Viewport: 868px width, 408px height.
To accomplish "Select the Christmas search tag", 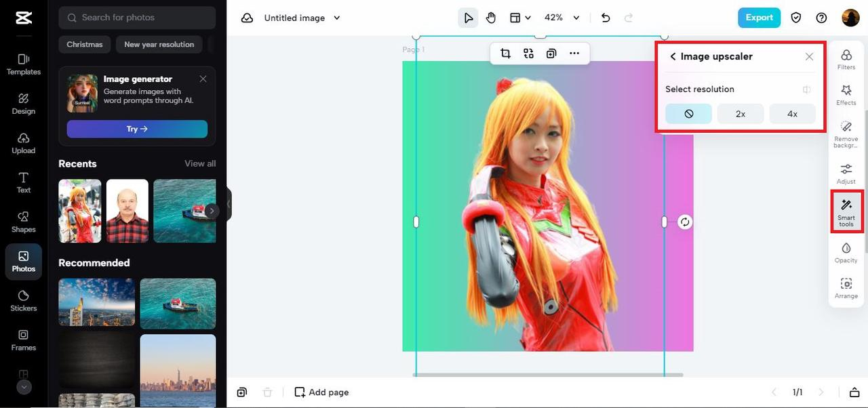I will tap(85, 45).
